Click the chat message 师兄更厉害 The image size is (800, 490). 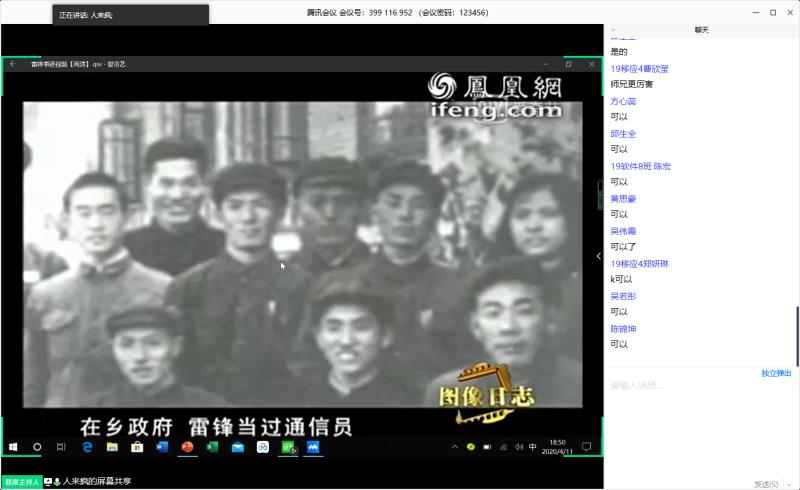(632, 84)
